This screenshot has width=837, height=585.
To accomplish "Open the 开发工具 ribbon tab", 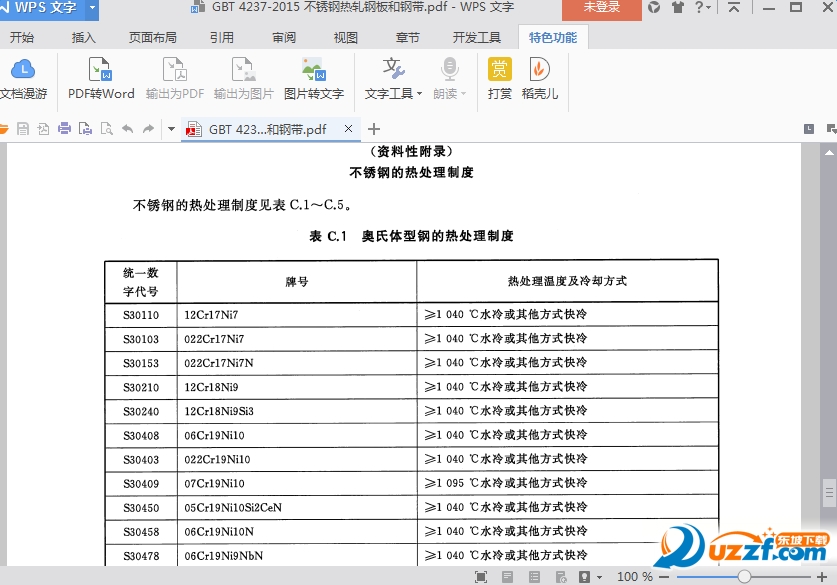I will (477, 37).
